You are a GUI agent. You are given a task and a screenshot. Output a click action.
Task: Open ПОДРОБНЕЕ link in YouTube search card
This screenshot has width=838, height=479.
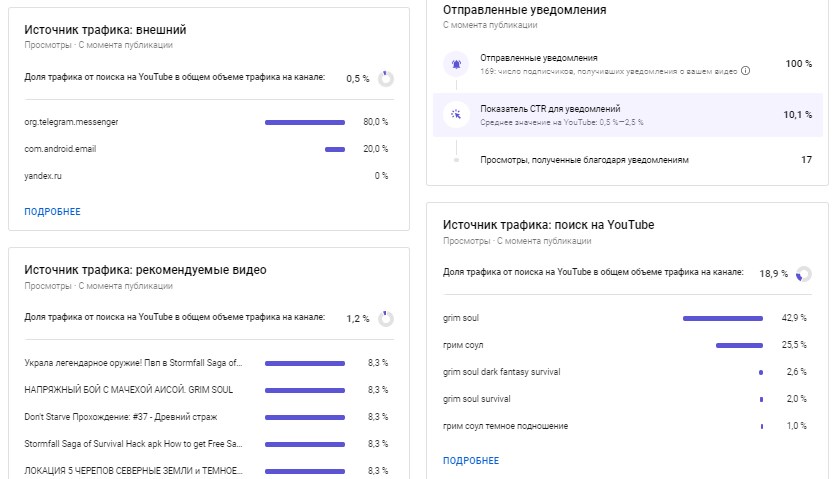click(x=470, y=461)
